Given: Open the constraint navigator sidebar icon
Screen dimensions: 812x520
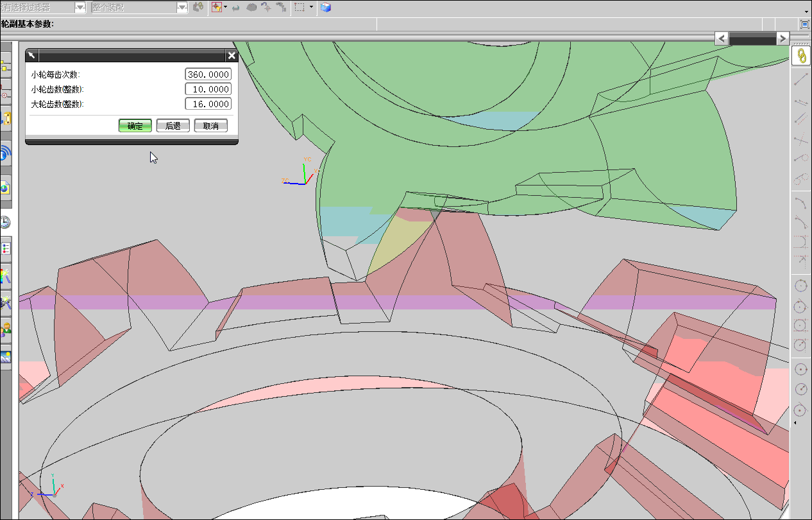Looking at the screenshot, I should click(x=5, y=92).
